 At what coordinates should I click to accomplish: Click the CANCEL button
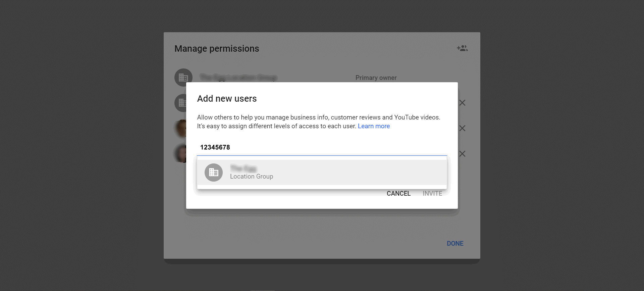[398, 194]
